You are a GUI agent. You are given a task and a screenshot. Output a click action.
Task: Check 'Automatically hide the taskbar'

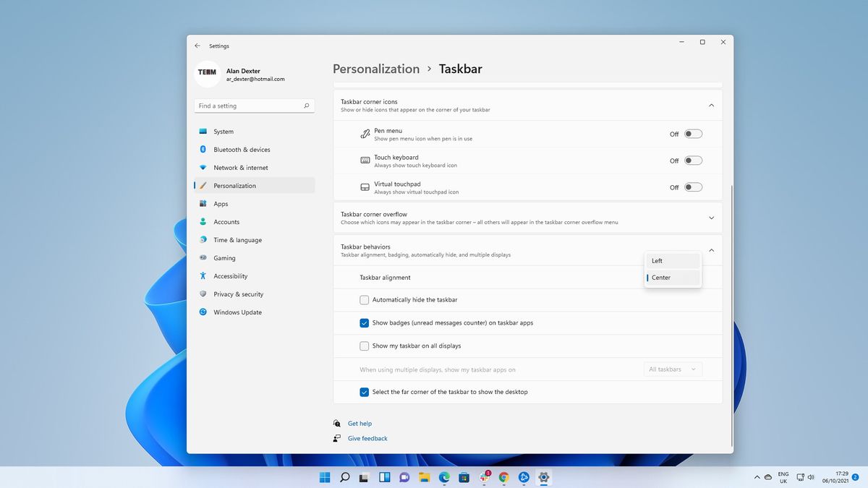[364, 299]
